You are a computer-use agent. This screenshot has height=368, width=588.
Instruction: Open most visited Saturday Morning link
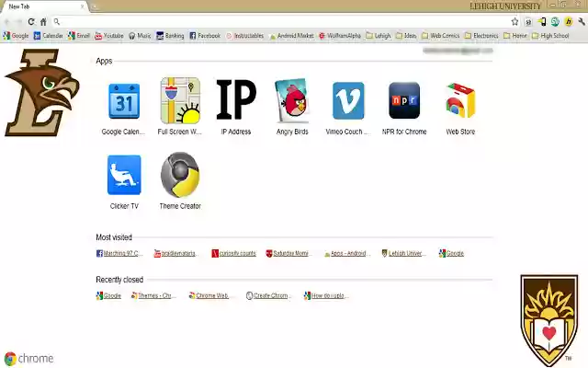point(288,254)
